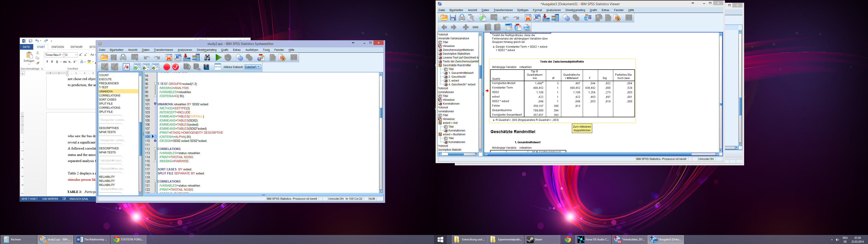
Task: Click outdent syntax icon in Syntaxeditor
Action: [x=156, y=67]
